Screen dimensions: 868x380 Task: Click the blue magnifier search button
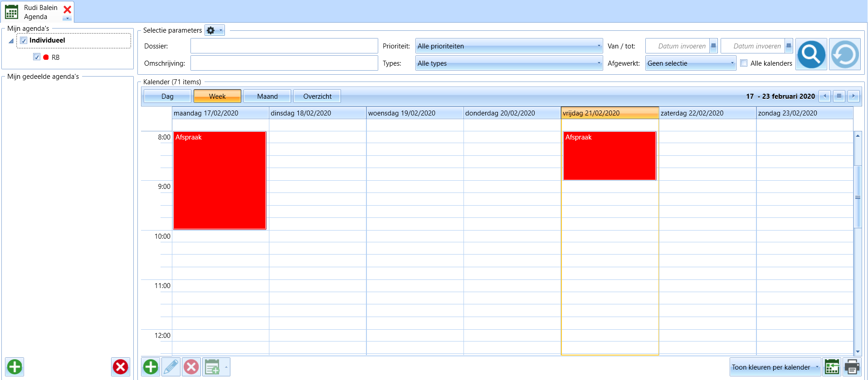coord(811,54)
